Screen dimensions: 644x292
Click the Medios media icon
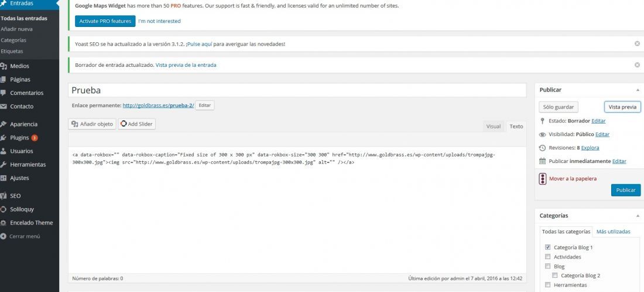(x=4, y=66)
